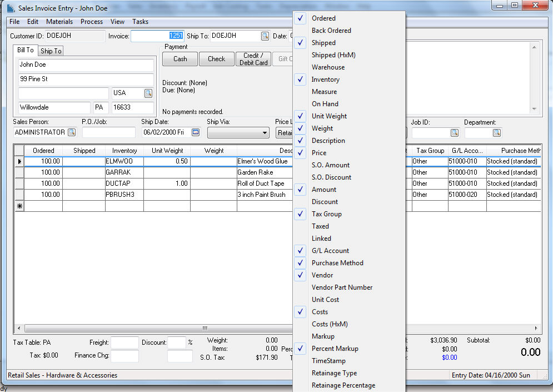
Task: Click the Job ID lookup icon
Action: (454, 133)
